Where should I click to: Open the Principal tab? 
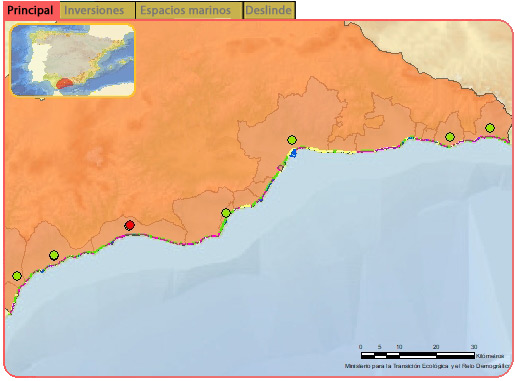[31, 10]
